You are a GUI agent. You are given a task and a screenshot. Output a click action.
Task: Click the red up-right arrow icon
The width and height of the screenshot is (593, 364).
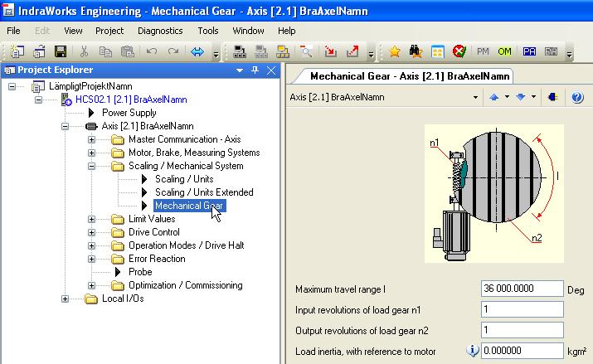pyautogui.click(x=352, y=51)
